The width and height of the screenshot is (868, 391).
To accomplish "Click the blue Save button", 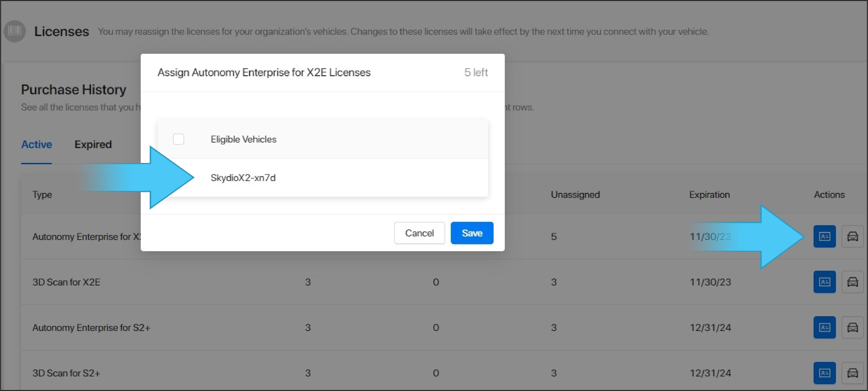I will click(x=472, y=233).
